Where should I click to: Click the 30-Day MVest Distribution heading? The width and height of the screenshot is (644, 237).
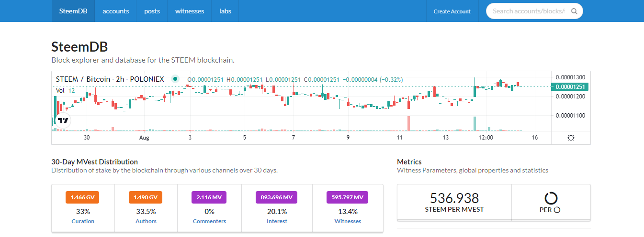click(94, 162)
